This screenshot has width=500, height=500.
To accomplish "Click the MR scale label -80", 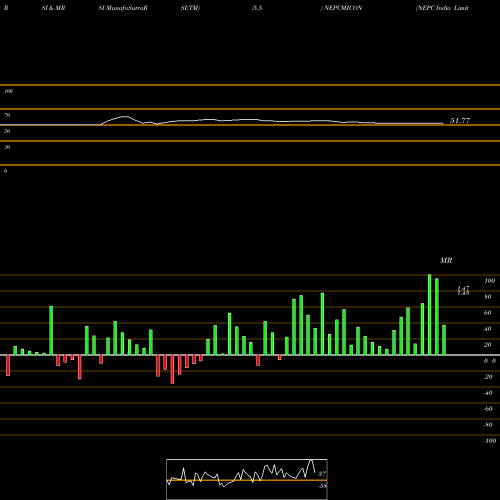I will point(488,425).
